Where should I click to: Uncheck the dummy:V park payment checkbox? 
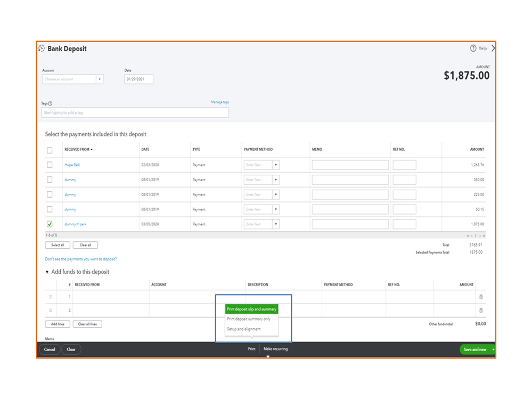[x=50, y=224]
